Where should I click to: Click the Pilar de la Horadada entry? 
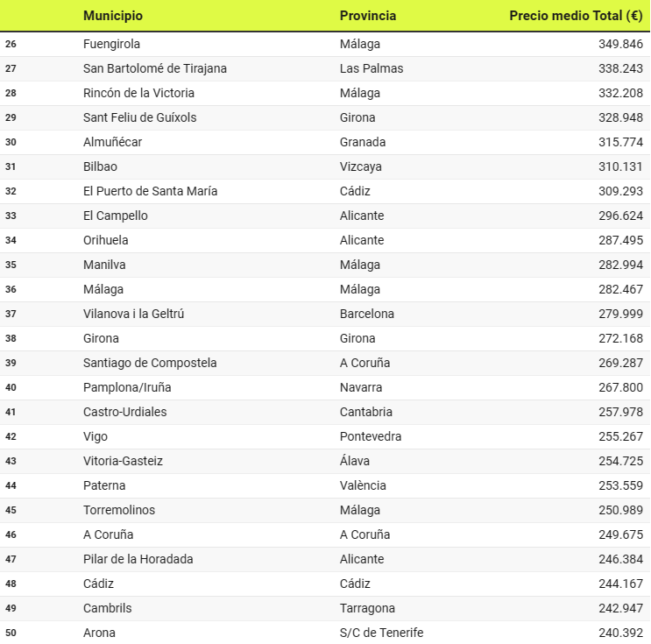[x=138, y=559]
